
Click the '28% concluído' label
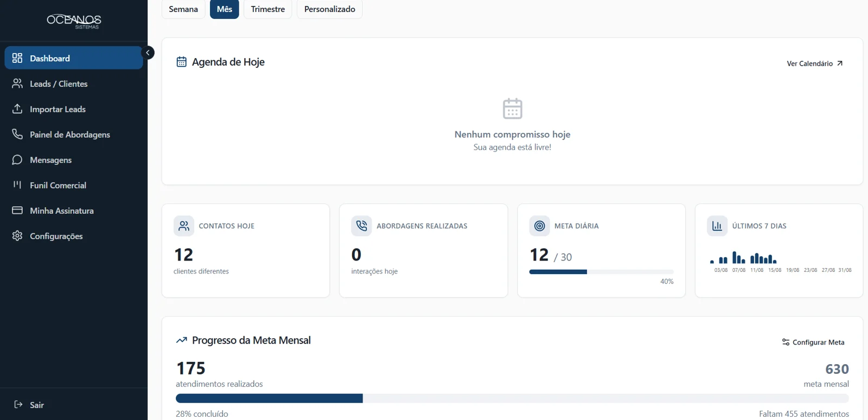(x=202, y=414)
